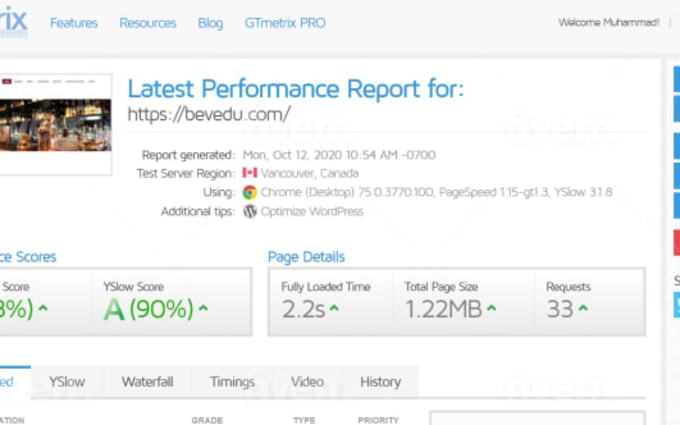Open the Resources menu link
Viewport: 680px width, 425px height.
[x=148, y=23]
